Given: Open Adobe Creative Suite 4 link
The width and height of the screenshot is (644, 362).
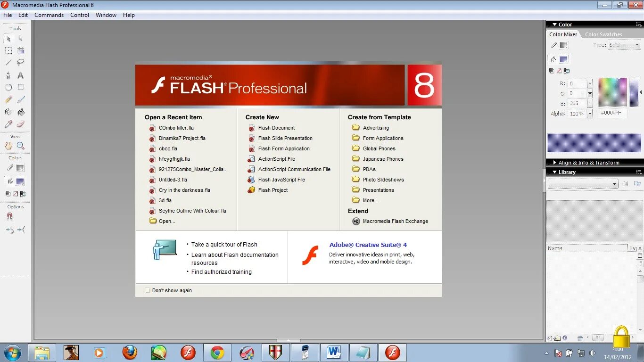Looking at the screenshot, I should pyautogui.click(x=368, y=245).
